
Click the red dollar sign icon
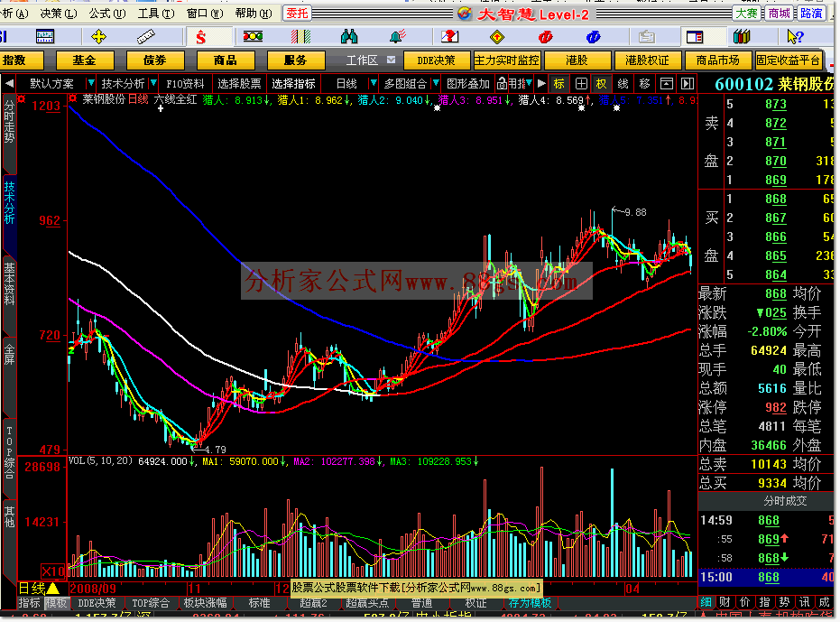pos(201,37)
